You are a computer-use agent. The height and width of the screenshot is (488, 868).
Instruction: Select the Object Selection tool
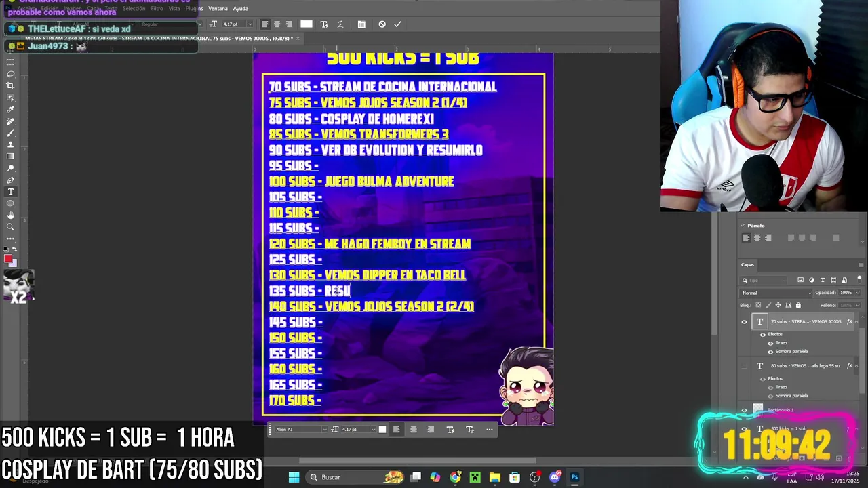[x=10, y=98]
